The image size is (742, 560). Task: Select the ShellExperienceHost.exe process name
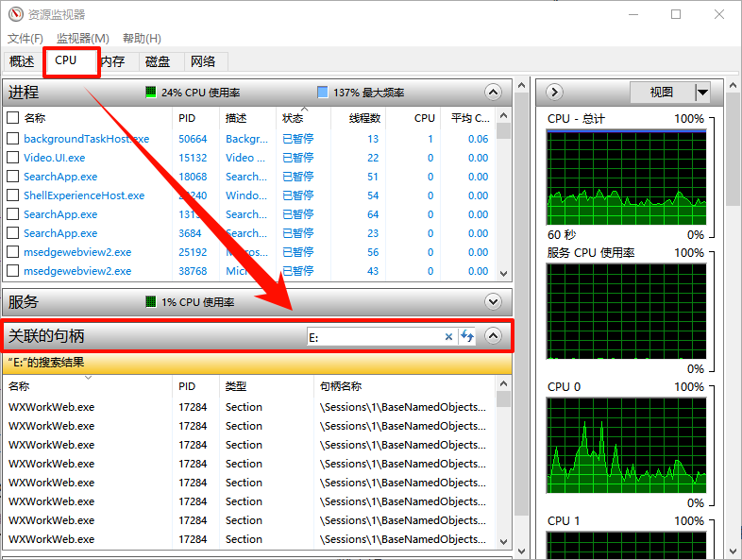pyautogui.click(x=84, y=195)
